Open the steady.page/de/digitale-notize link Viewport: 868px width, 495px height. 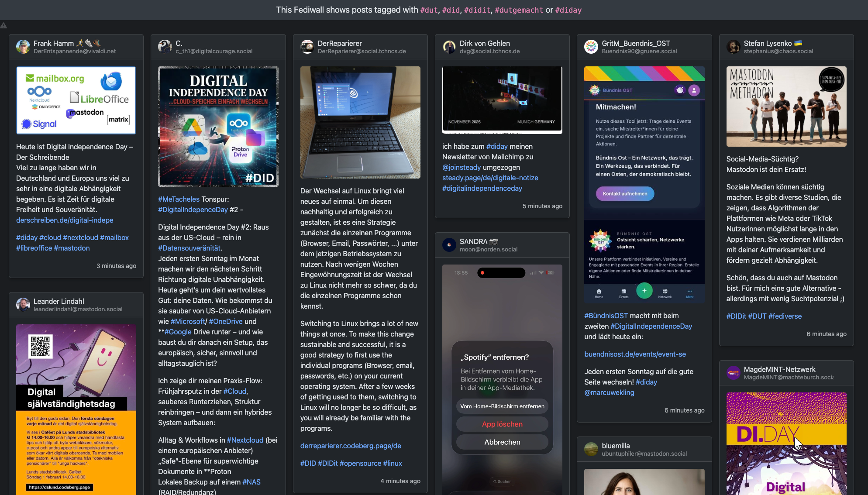(490, 178)
